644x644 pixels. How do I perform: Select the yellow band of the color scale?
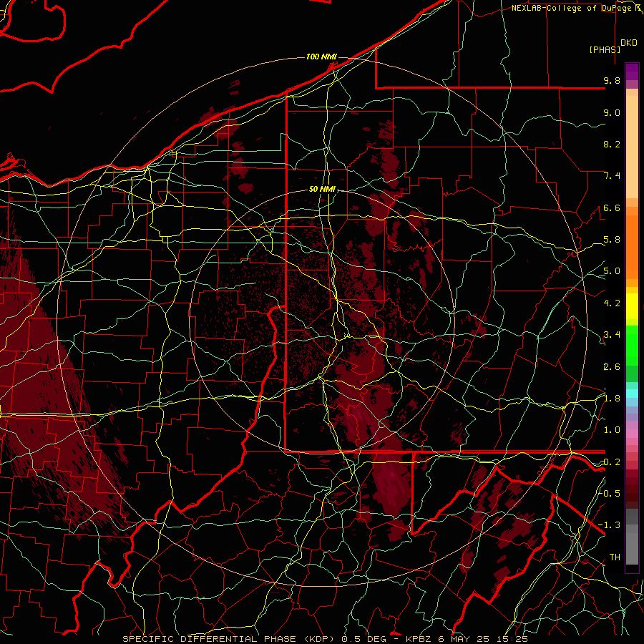632,306
